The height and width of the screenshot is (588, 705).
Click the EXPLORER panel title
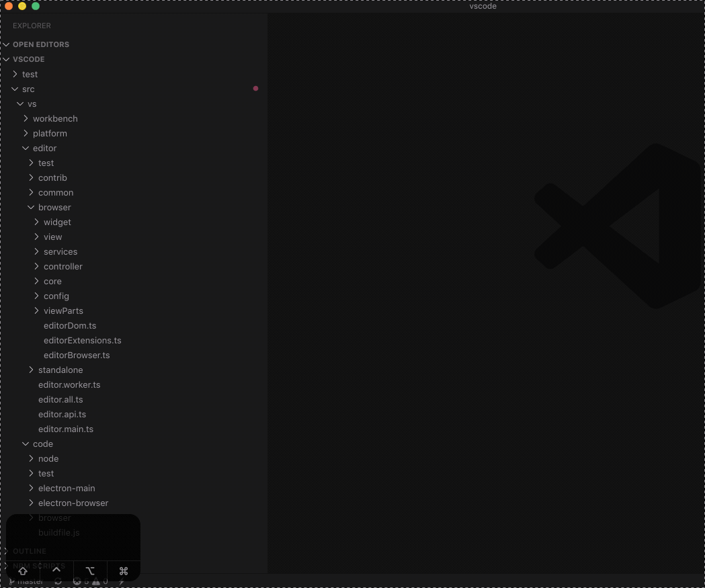(32, 26)
